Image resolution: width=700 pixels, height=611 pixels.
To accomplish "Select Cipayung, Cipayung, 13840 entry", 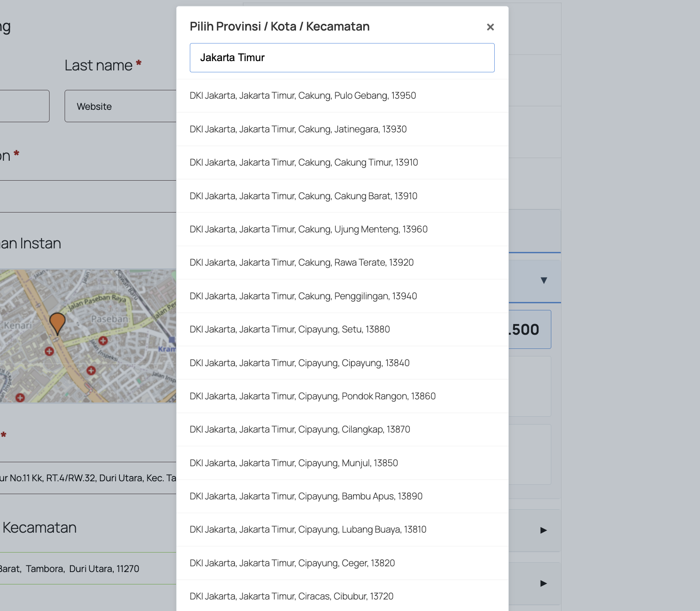I will pyautogui.click(x=300, y=363).
